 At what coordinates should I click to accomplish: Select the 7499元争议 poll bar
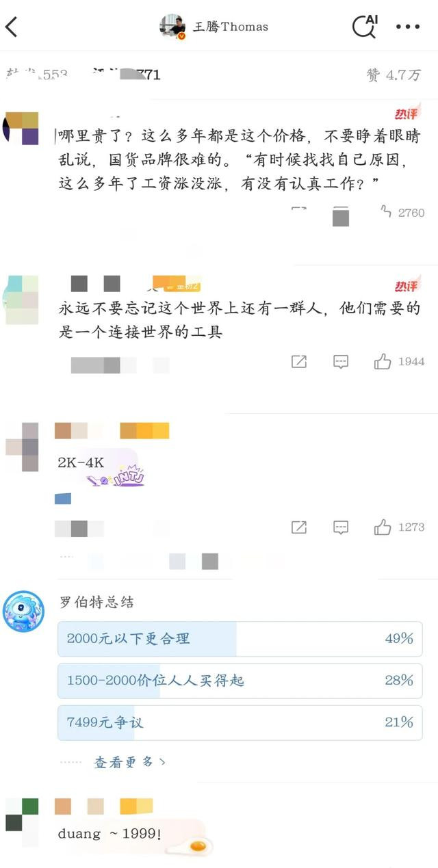click(240, 722)
